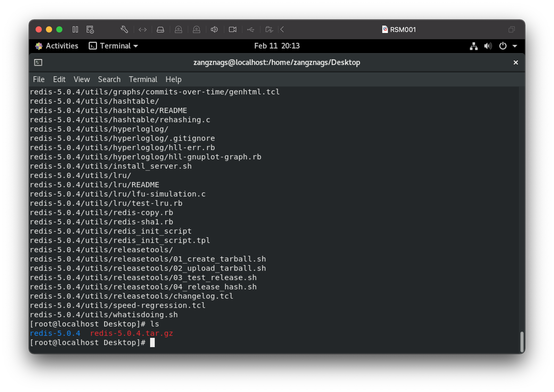Open the VM snapshots manager icon
This screenshot has width=554, height=392.
click(x=90, y=29)
